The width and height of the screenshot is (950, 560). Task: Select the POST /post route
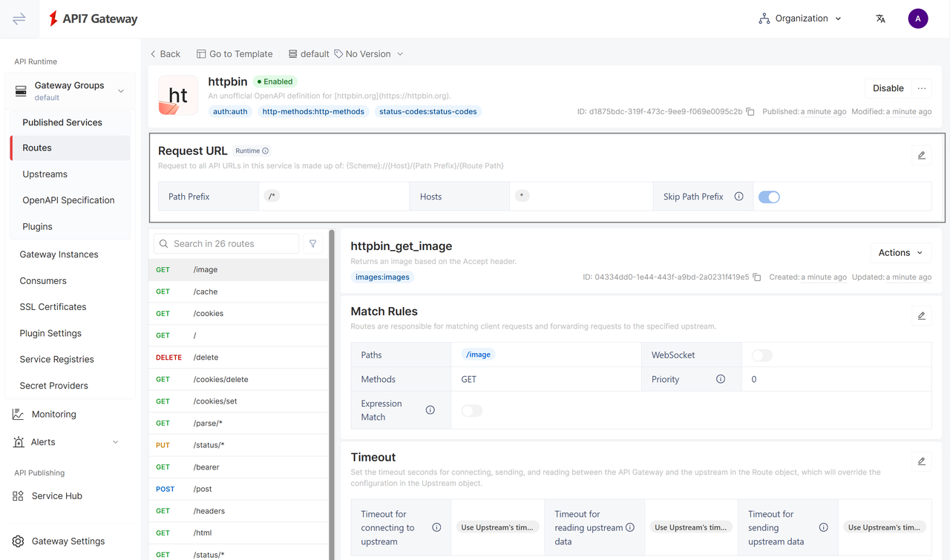coord(238,489)
